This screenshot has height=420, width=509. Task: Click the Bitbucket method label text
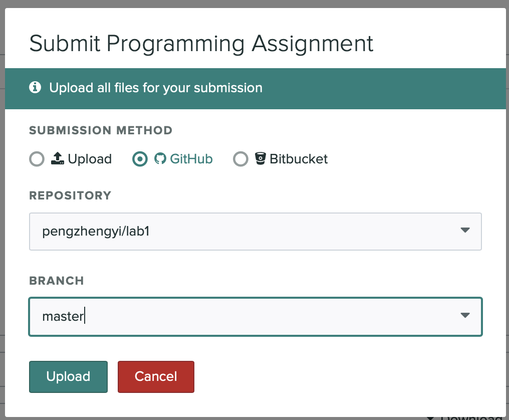point(299,159)
